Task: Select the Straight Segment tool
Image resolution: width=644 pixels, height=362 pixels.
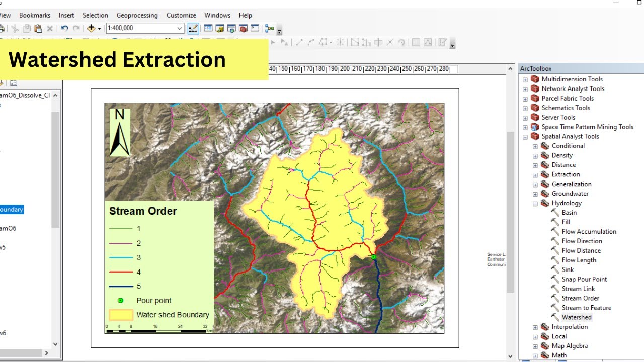Action: tap(299, 43)
